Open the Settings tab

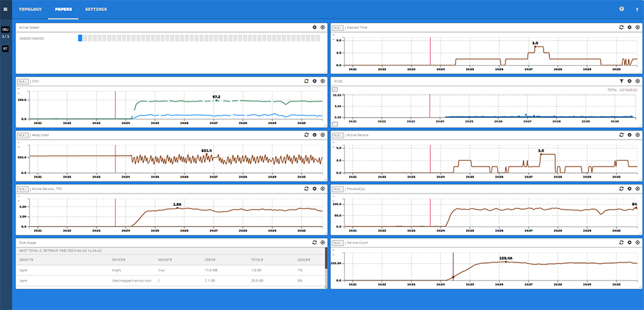point(96,9)
